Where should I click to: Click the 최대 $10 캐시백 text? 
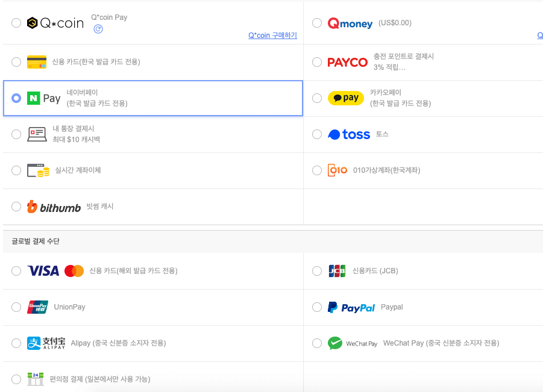(76, 140)
